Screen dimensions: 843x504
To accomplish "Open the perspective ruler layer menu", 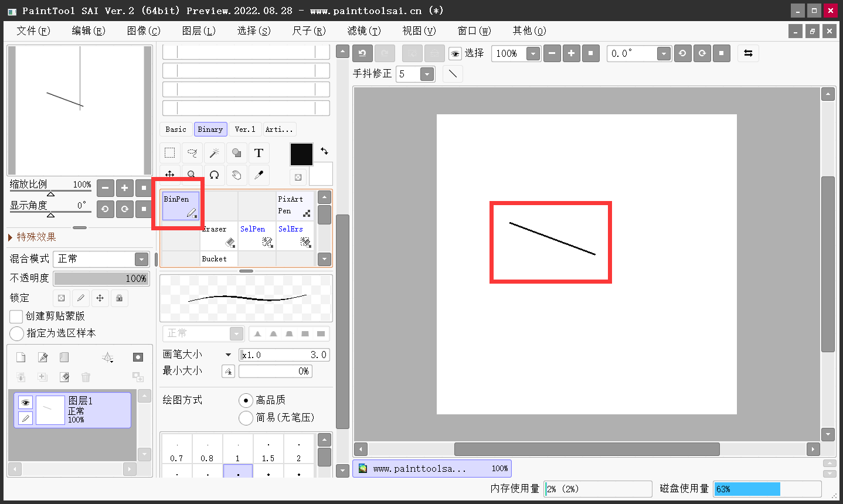I will point(108,357).
